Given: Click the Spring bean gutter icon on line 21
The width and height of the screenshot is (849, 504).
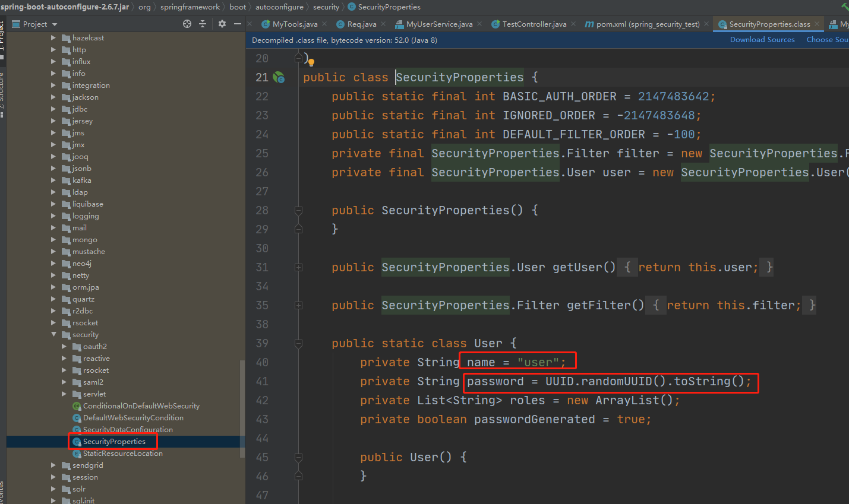Looking at the screenshot, I should (279, 78).
